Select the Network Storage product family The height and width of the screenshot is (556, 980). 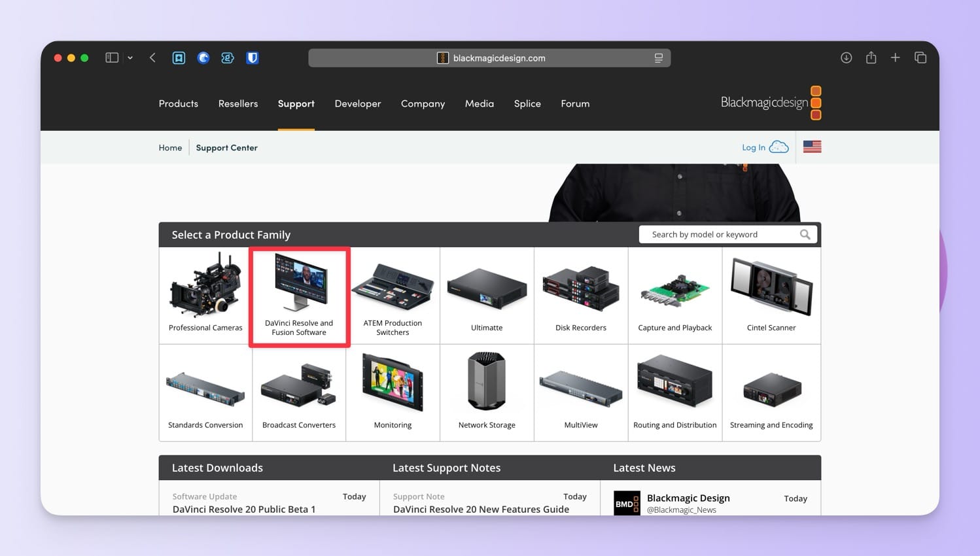pyautogui.click(x=487, y=393)
